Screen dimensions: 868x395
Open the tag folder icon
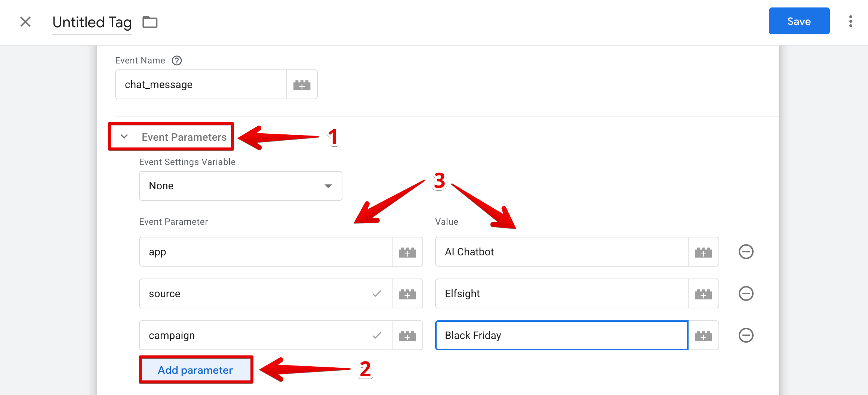click(x=150, y=22)
